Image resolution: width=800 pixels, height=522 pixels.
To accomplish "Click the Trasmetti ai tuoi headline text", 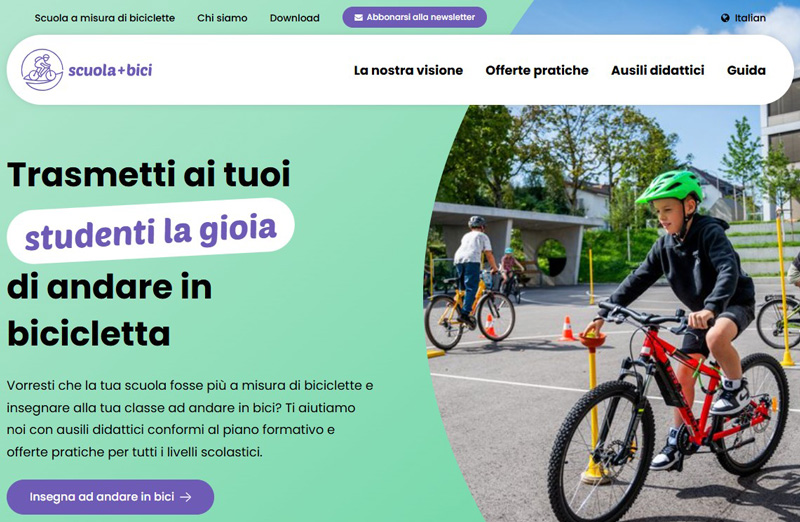I will 148,175.
